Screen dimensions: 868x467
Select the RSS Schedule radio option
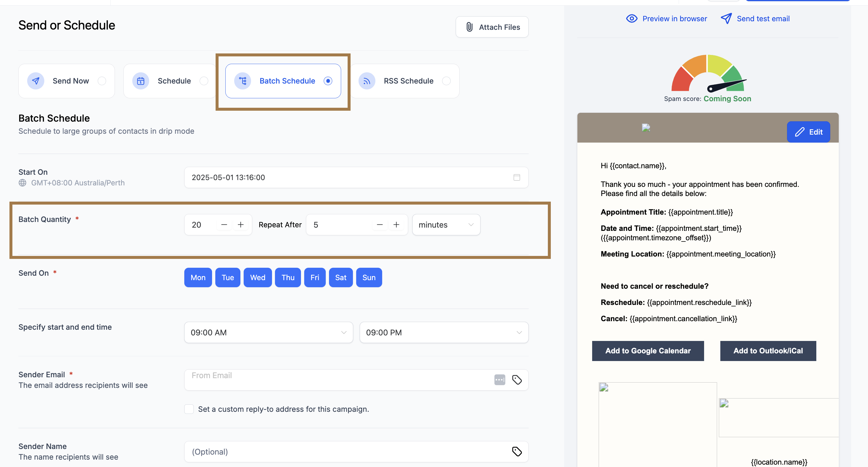point(446,81)
